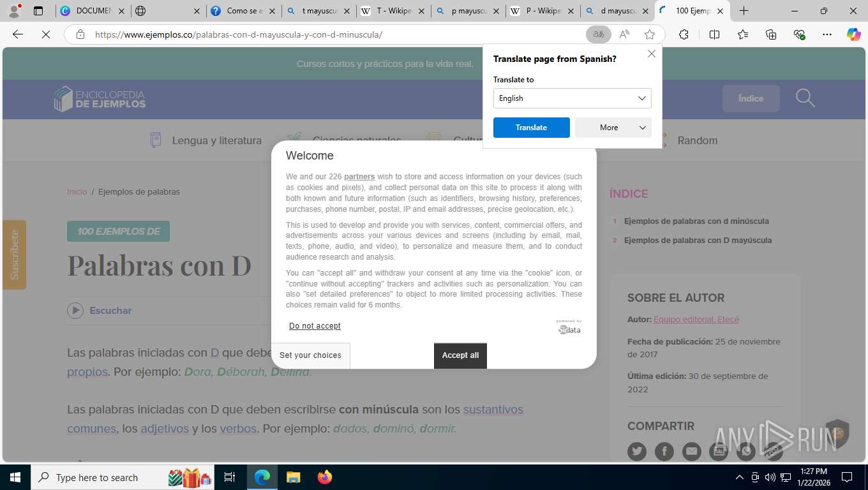Open Collections panel

tap(771, 34)
